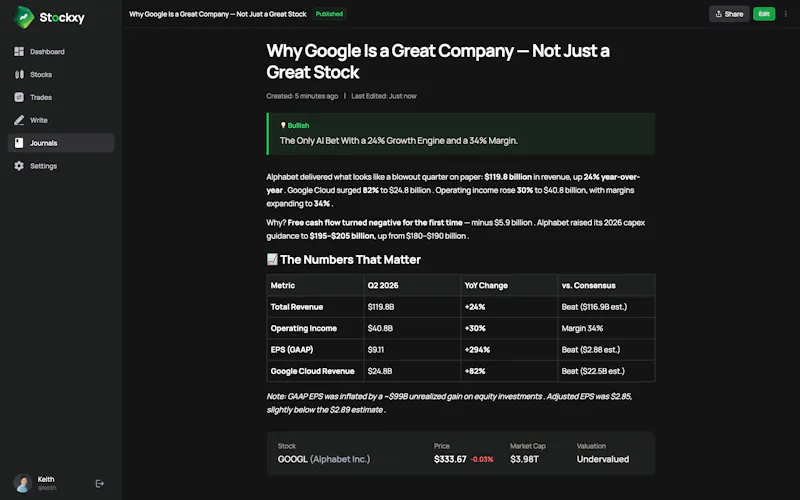Image resolution: width=800 pixels, height=500 pixels.
Task: Click the Bullish lightbulb icon
Action: [x=283, y=125]
